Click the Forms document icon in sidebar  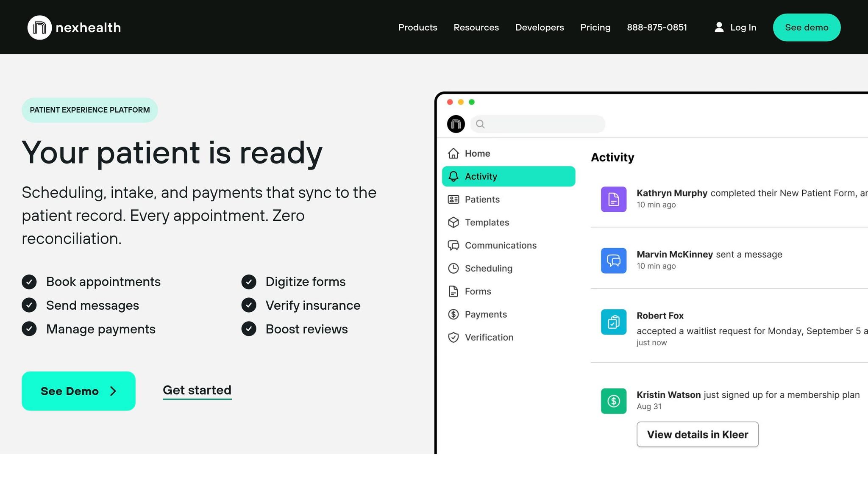click(x=453, y=291)
